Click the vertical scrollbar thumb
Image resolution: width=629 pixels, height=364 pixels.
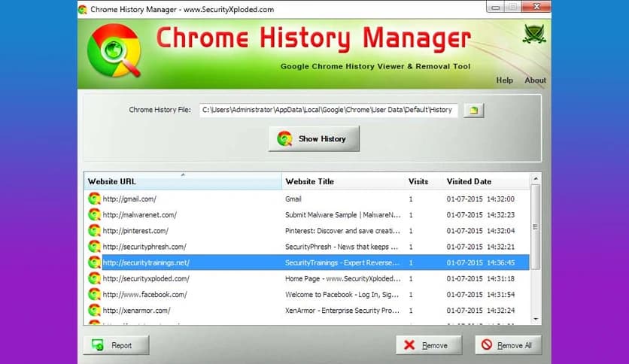coord(536,227)
